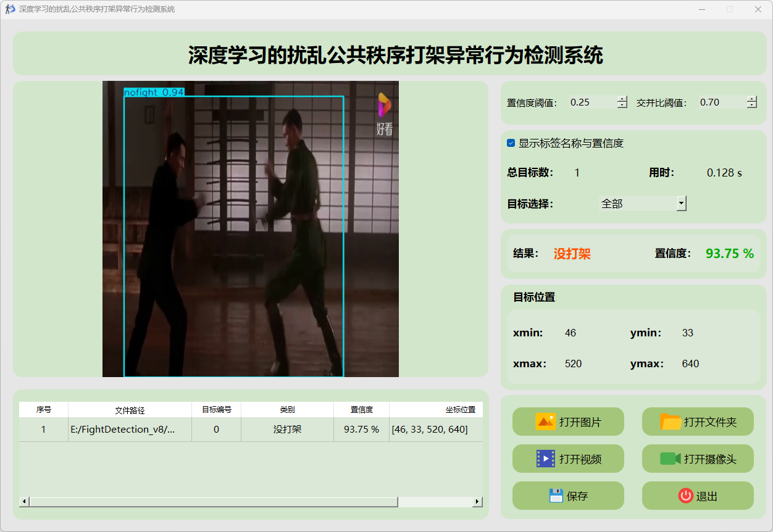
Task: Click the 打开文件夹 button label
Action: [711, 422]
